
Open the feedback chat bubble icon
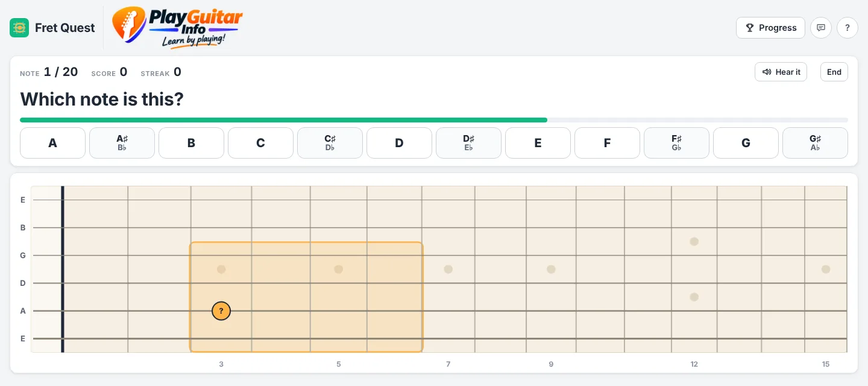[820, 28]
